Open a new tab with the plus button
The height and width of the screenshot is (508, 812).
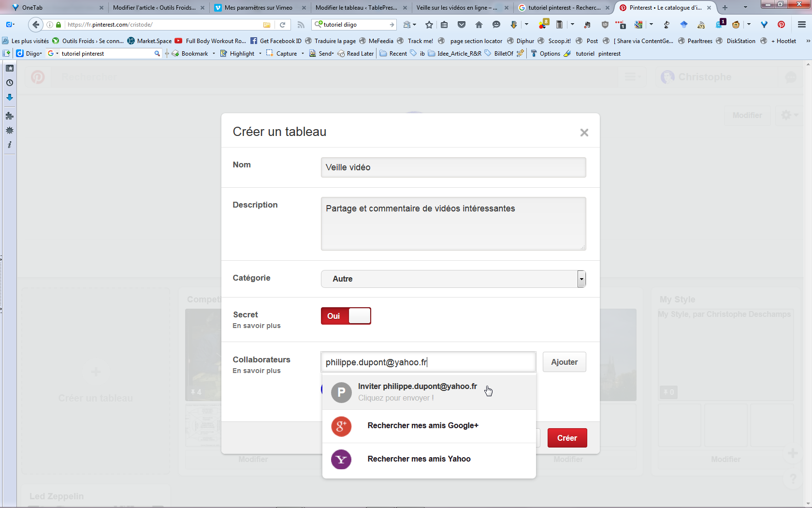(725, 8)
